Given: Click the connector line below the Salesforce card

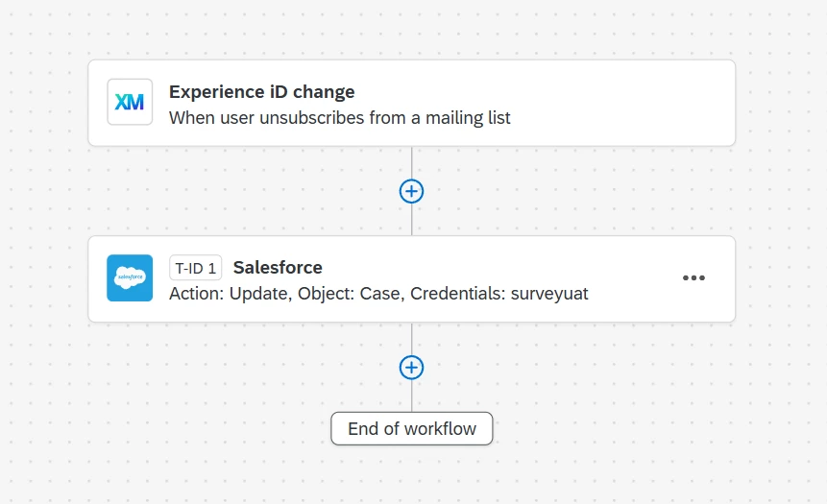Looking at the screenshot, I should (411, 338).
